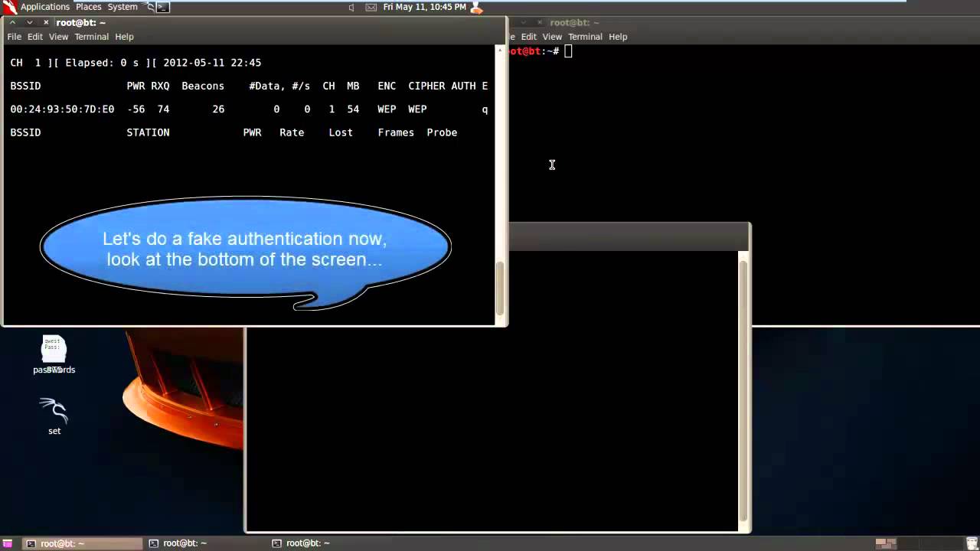Open View menu in left terminal
The image size is (980, 551).
click(58, 37)
